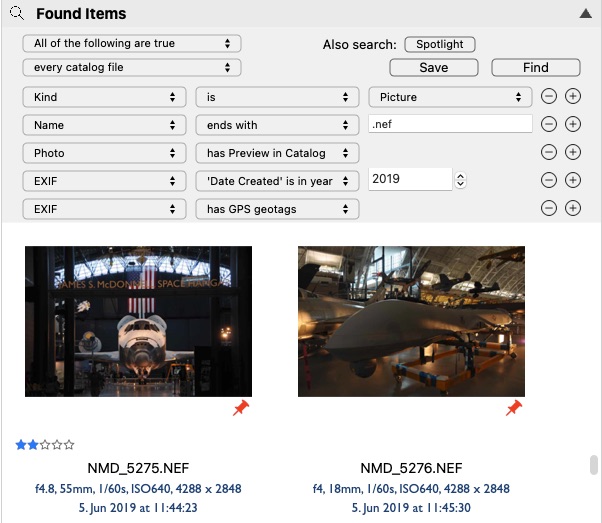Remove the Kind criterion row
602x523 pixels.
(549, 96)
